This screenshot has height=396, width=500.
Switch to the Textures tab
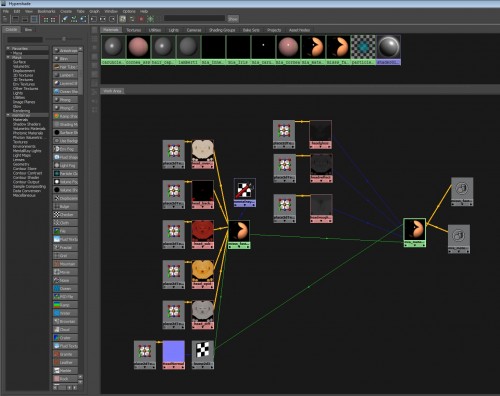tap(134, 30)
